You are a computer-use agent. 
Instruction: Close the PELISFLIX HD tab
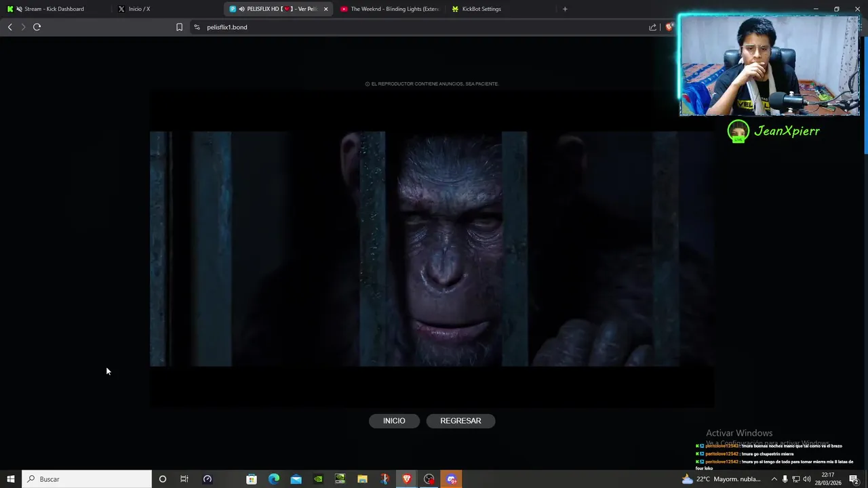click(326, 9)
